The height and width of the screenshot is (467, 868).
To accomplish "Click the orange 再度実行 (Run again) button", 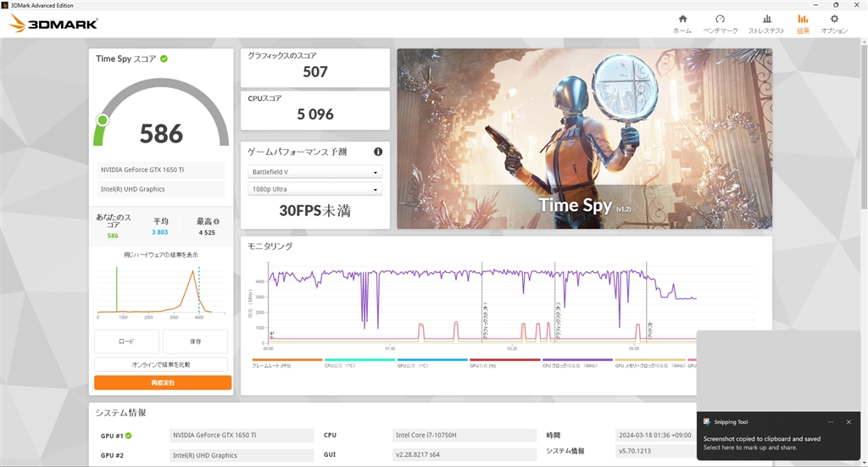I will click(163, 382).
